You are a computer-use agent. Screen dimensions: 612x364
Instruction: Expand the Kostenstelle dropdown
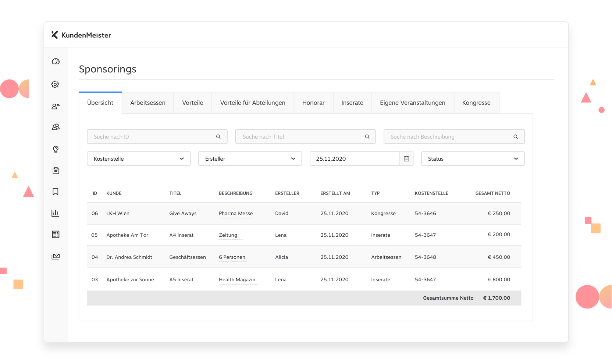point(139,159)
